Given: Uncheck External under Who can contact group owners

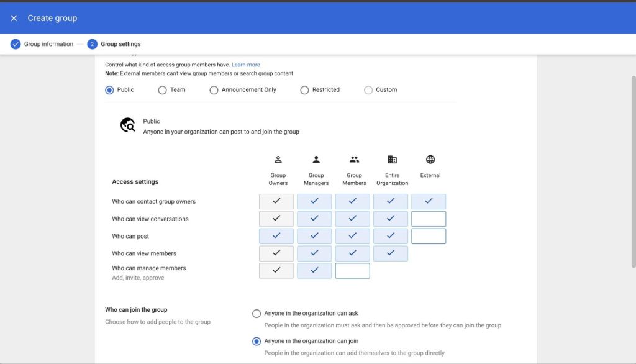Looking at the screenshot, I should coord(430,201).
